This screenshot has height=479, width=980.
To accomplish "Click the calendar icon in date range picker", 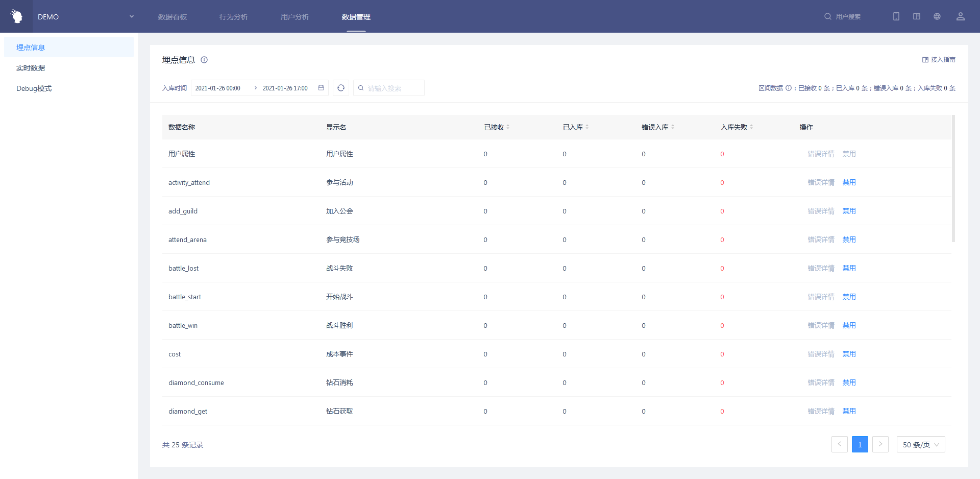I will [321, 88].
